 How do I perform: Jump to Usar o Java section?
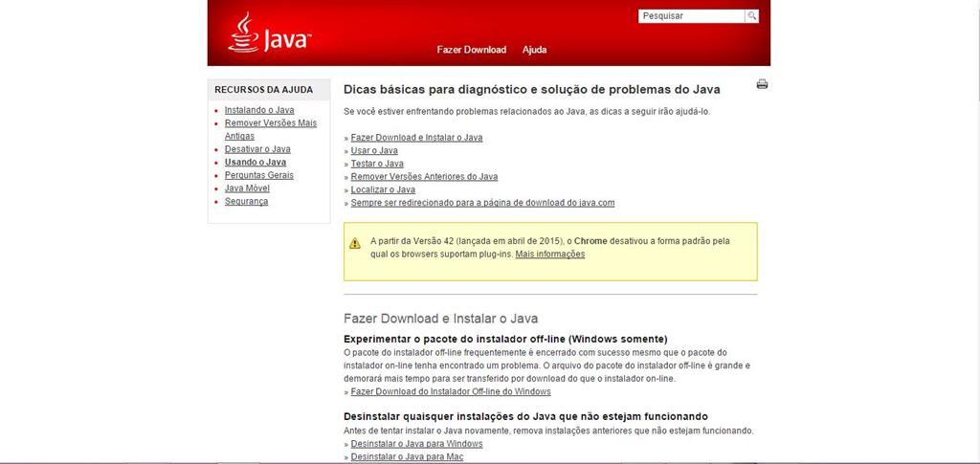tap(374, 150)
